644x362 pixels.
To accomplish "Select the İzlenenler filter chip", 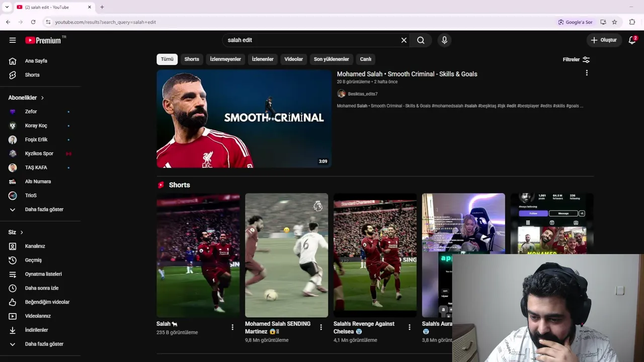I will click(x=263, y=59).
